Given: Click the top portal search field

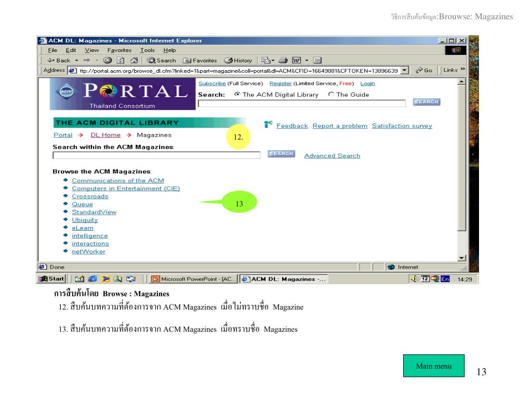Looking at the screenshot, I should tap(302, 103).
